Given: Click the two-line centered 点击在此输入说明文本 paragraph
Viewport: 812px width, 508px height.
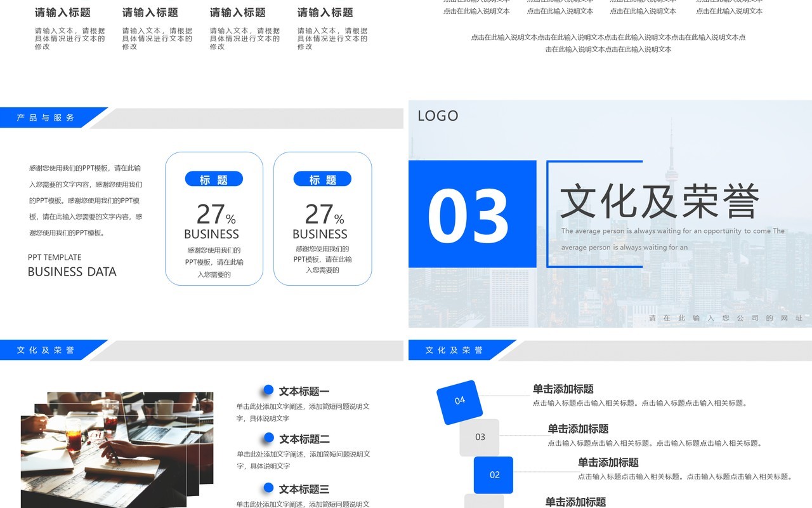Looking at the screenshot, I should (x=608, y=43).
